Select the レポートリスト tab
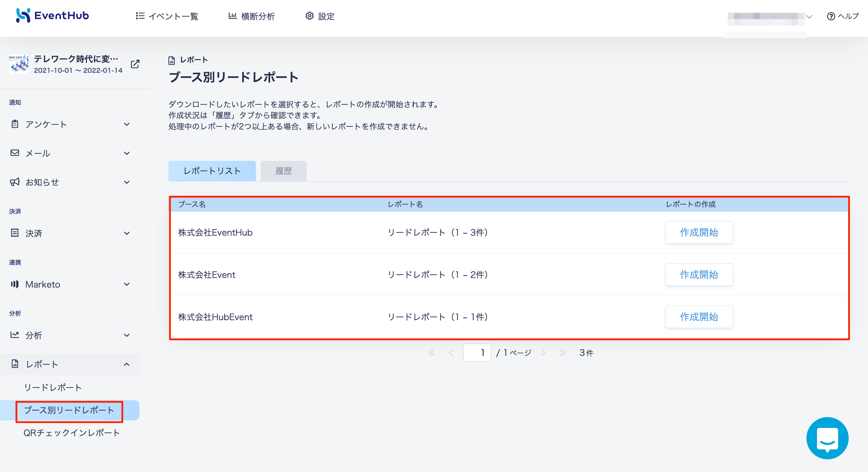Viewport: 868px width, 472px height. point(212,171)
